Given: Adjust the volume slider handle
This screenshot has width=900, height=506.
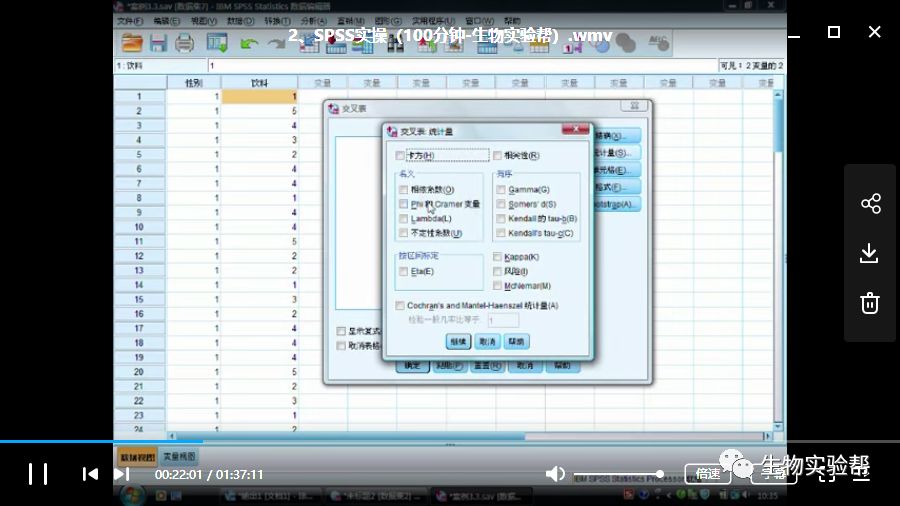Looking at the screenshot, I should (x=660, y=474).
